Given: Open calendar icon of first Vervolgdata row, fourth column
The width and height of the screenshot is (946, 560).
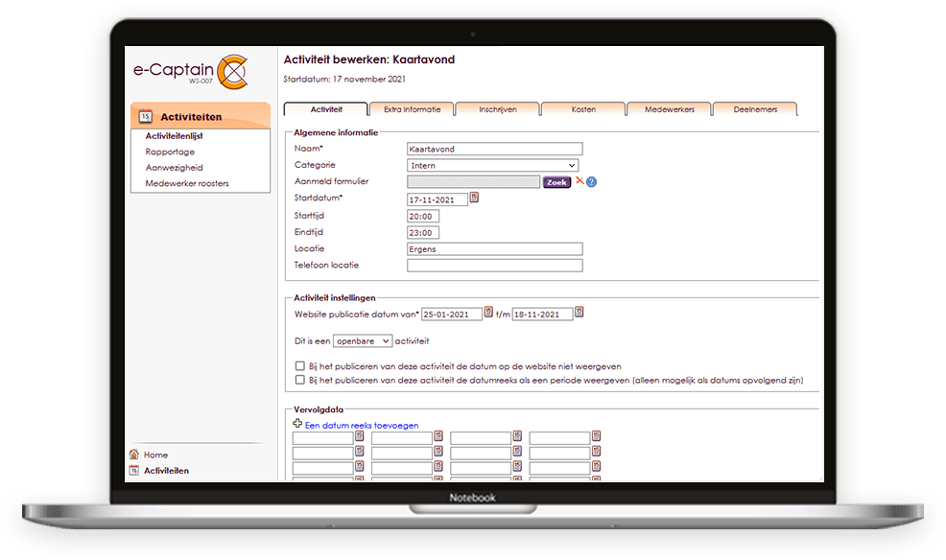Looking at the screenshot, I should click(597, 435).
